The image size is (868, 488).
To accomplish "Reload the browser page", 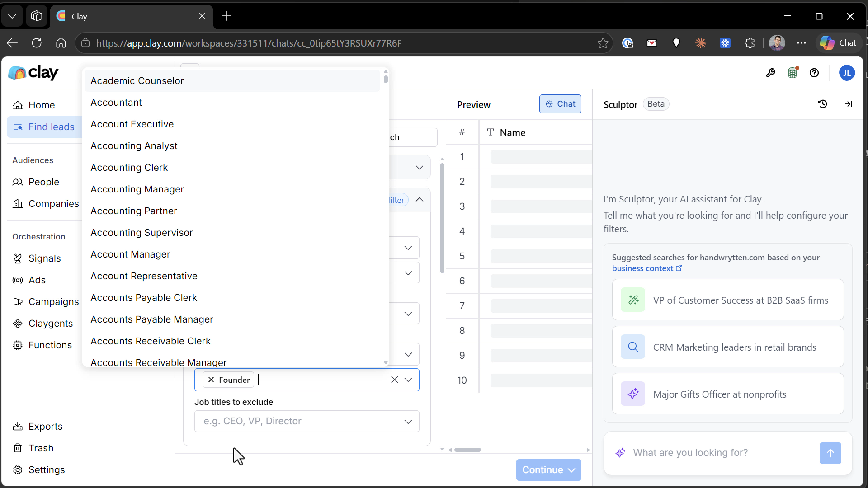I will [37, 43].
